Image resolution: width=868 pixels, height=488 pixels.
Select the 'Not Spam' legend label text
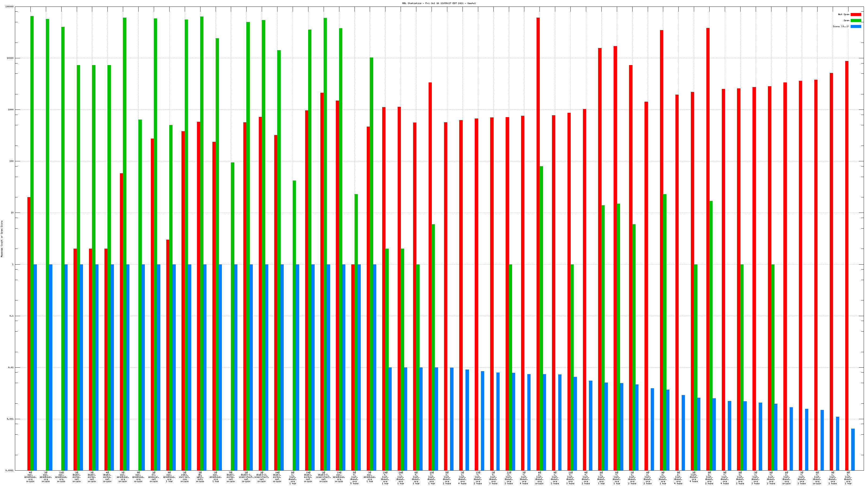click(844, 14)
